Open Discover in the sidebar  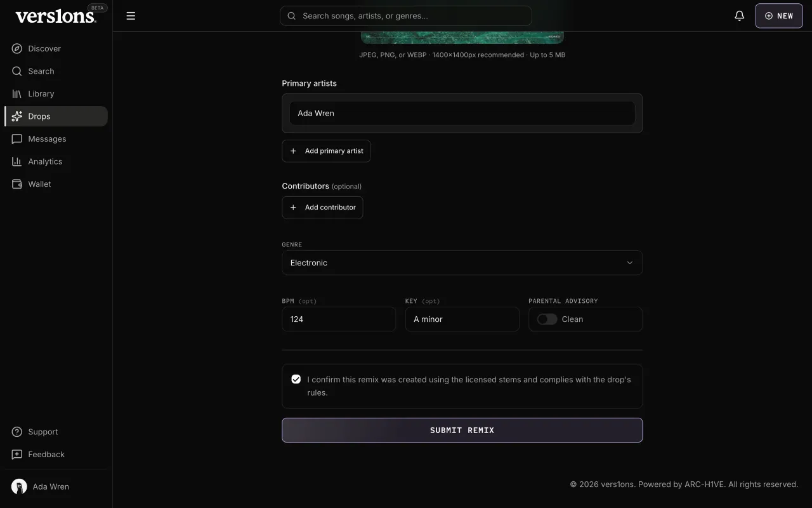pyautogui.click(x=56, y=48)
